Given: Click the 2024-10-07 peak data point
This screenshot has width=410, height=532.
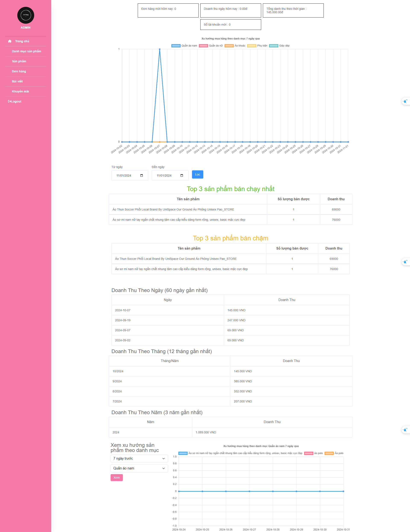Looking at the screenshot, I should tap(160, 49).
